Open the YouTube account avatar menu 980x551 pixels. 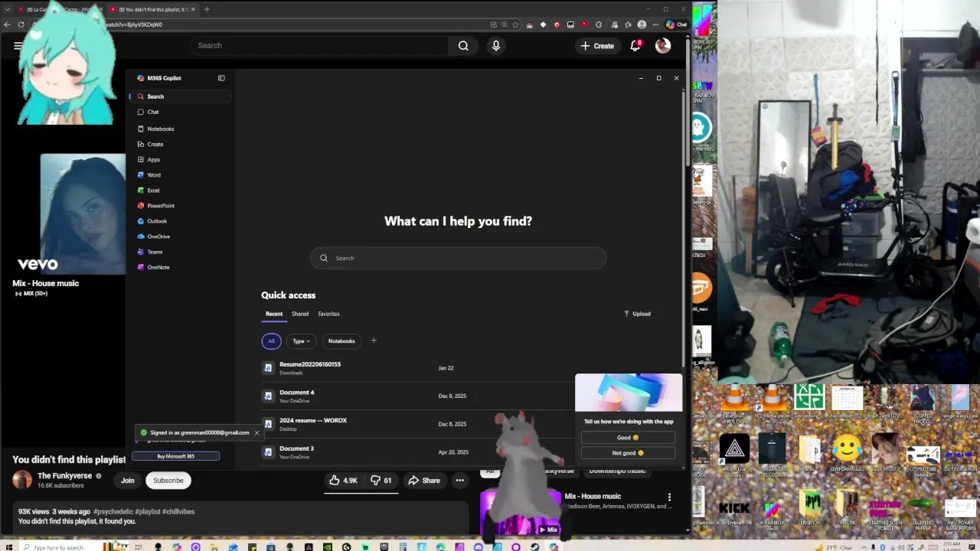pyautogui.click(x=663, y=46)
